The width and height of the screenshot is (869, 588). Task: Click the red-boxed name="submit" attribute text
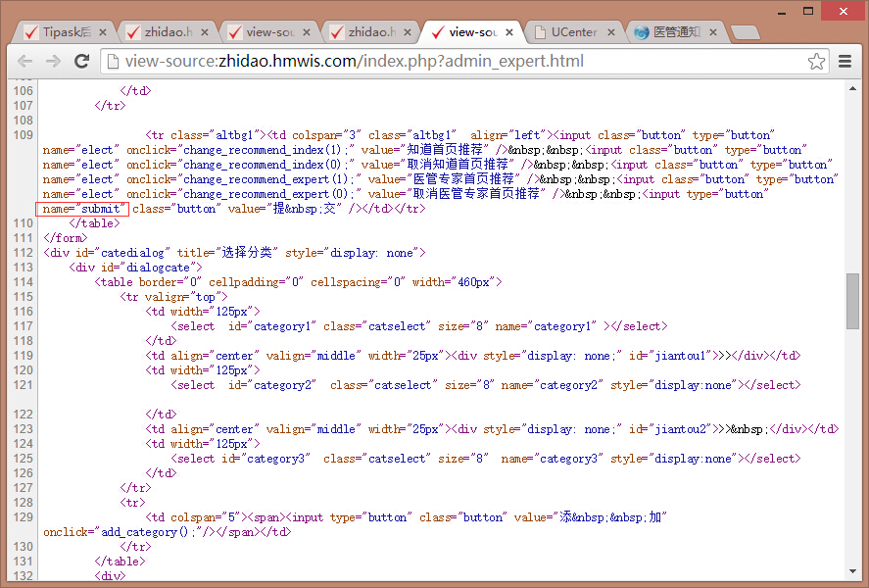82,209
